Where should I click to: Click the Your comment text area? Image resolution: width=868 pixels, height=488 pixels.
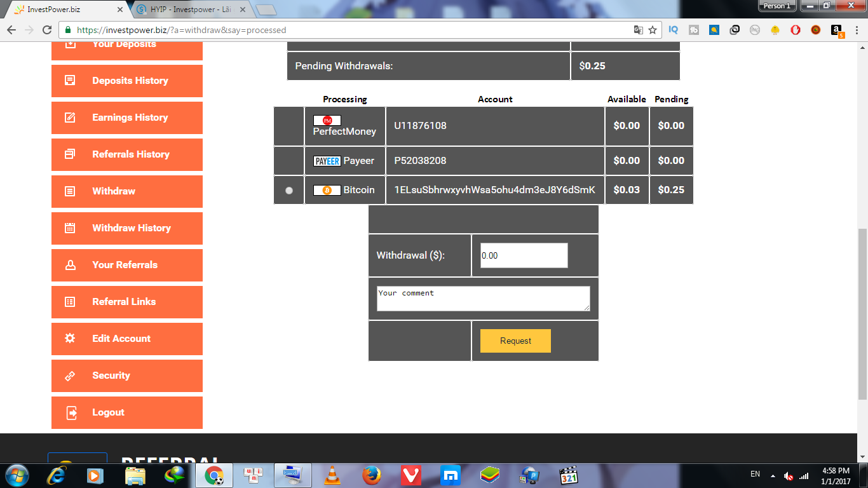tap(484, 299)
